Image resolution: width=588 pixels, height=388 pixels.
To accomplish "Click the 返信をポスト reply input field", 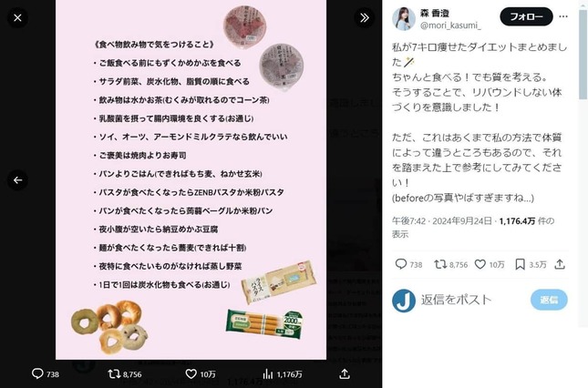I will point(472,300).
